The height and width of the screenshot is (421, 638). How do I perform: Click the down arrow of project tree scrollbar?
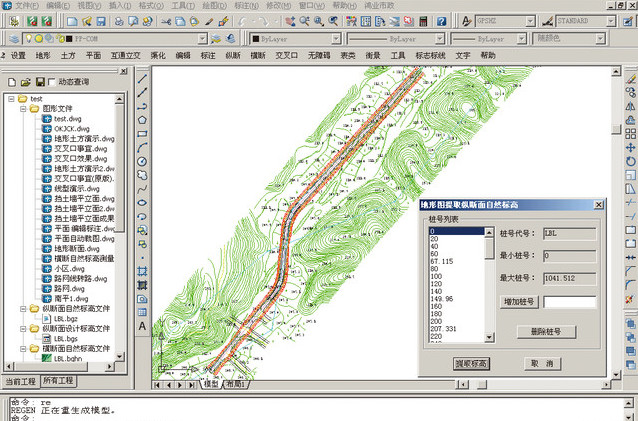119,356
